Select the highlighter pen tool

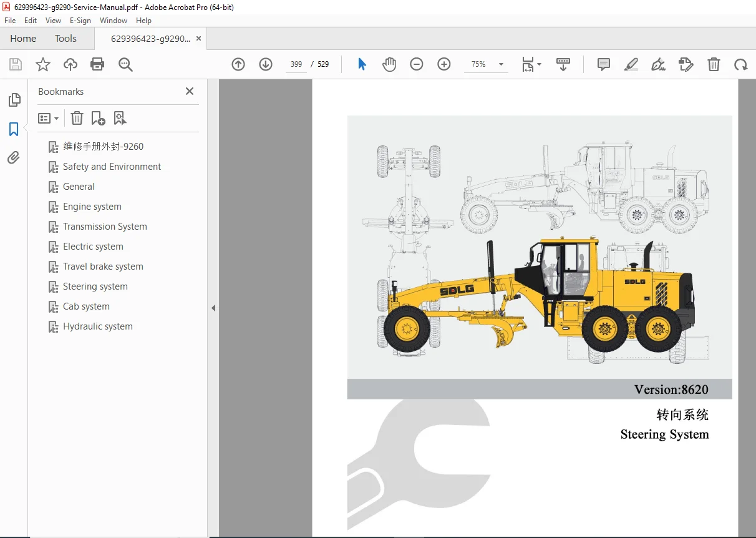(631, 64)
